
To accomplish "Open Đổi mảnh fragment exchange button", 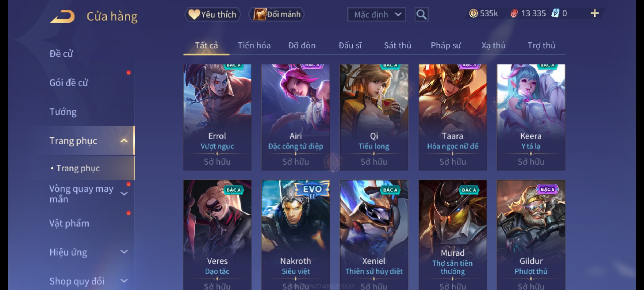I will coord(277,15).
